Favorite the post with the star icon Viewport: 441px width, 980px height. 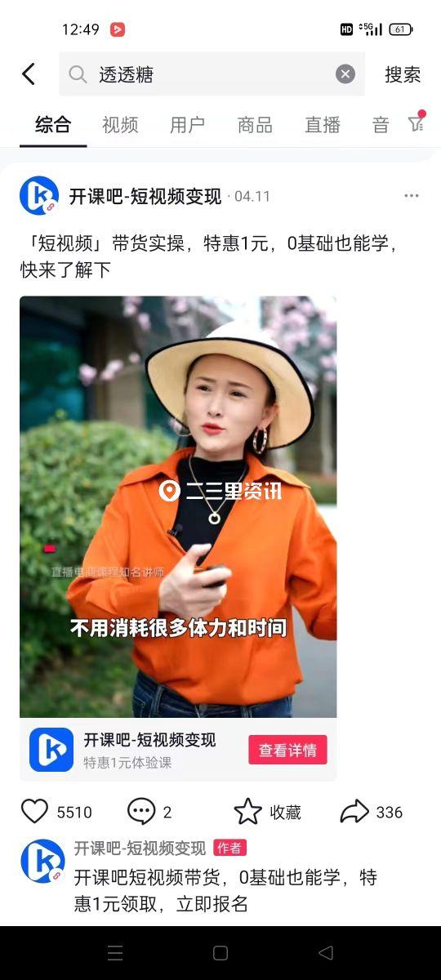247,812
